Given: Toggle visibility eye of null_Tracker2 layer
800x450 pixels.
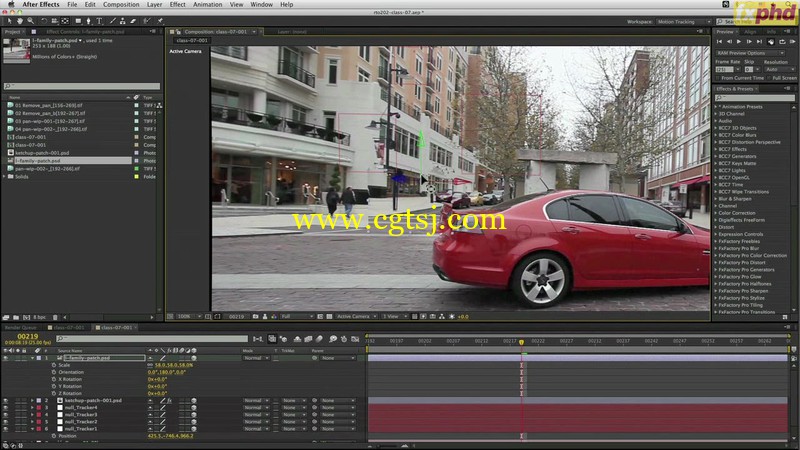Looking at the screenshot, I should [x=6, y=422].
